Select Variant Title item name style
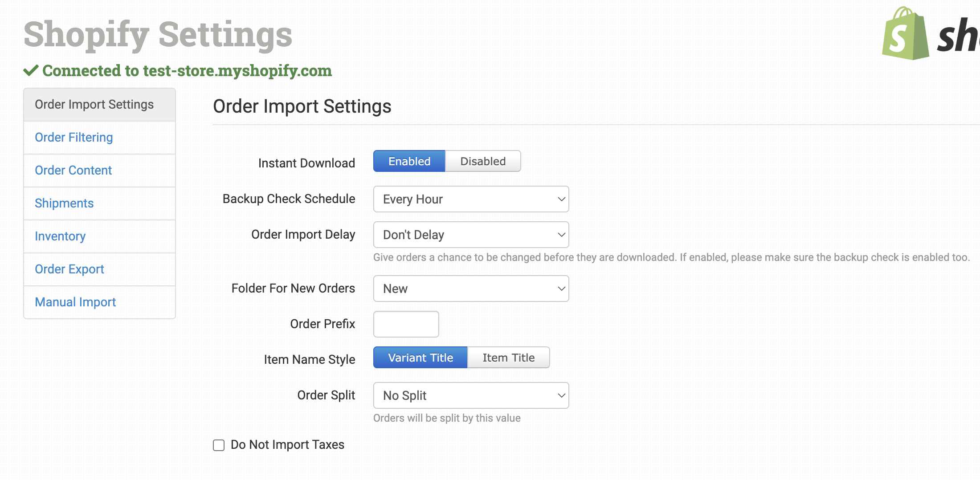The width and height of the screenshot is (980, 480). point(420,358)
